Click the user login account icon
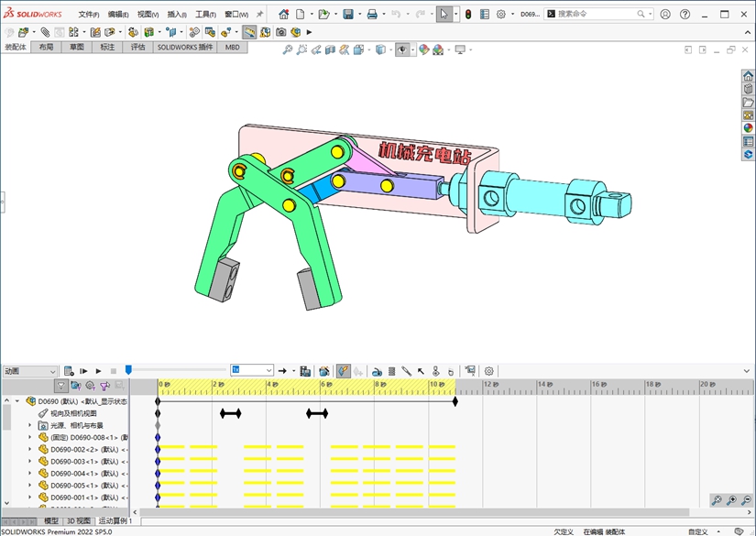The width and height of the screenshot is (756, 536). [665, 14]
